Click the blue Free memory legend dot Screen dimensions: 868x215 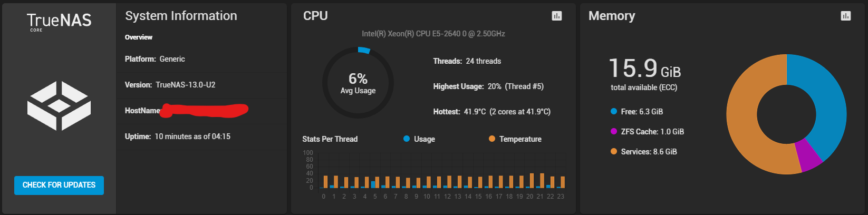(614, 112)
